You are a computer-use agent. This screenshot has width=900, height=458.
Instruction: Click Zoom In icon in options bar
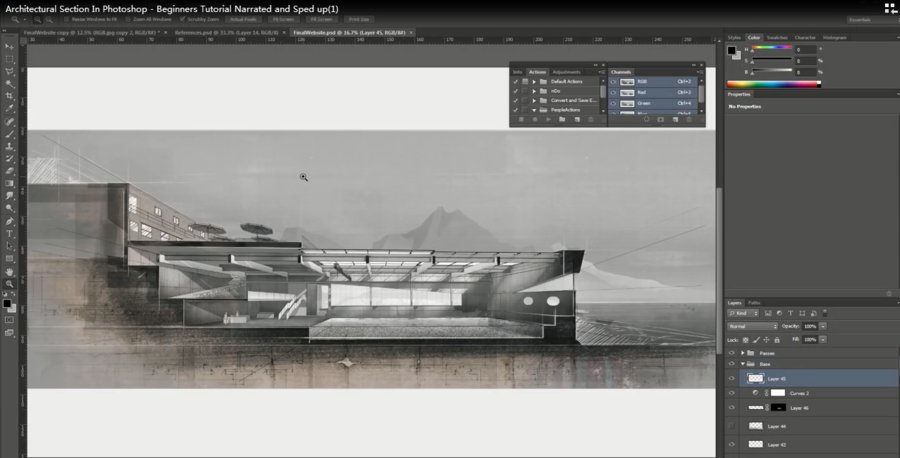[x=38, y=20]
